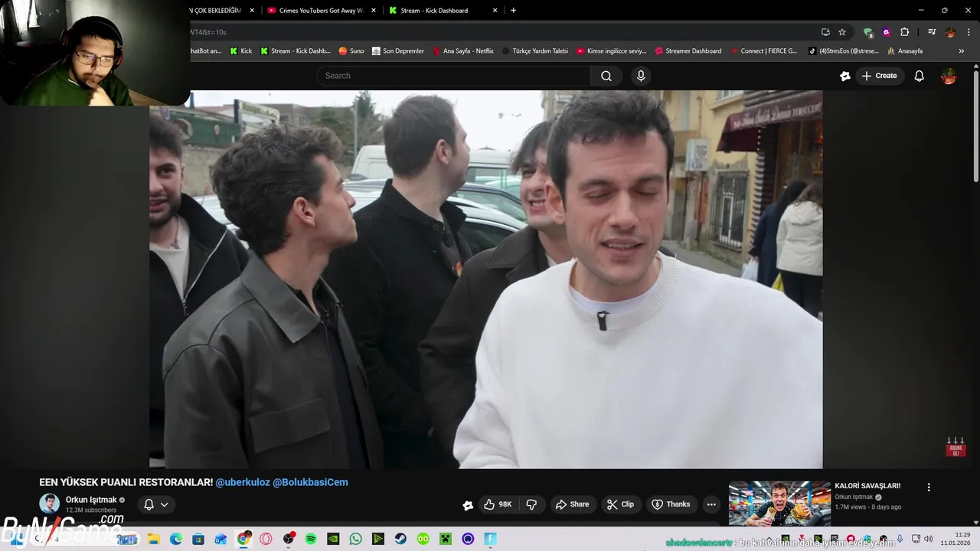Open Chrome media control icon

click(932, 32)
